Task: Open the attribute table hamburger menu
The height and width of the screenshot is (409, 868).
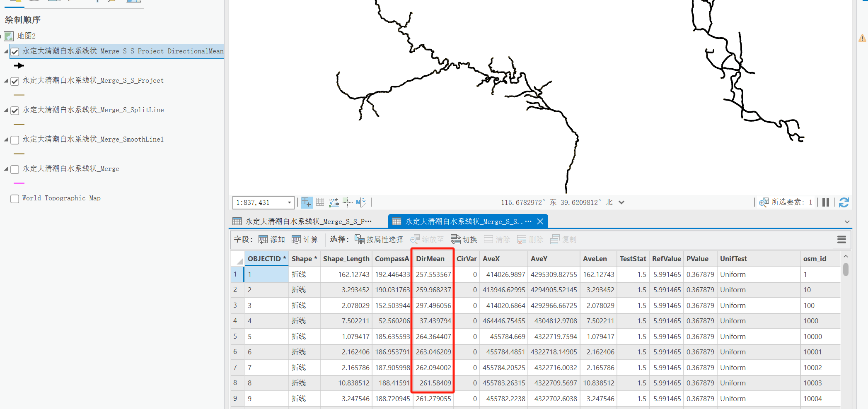Action: (841, 240)
